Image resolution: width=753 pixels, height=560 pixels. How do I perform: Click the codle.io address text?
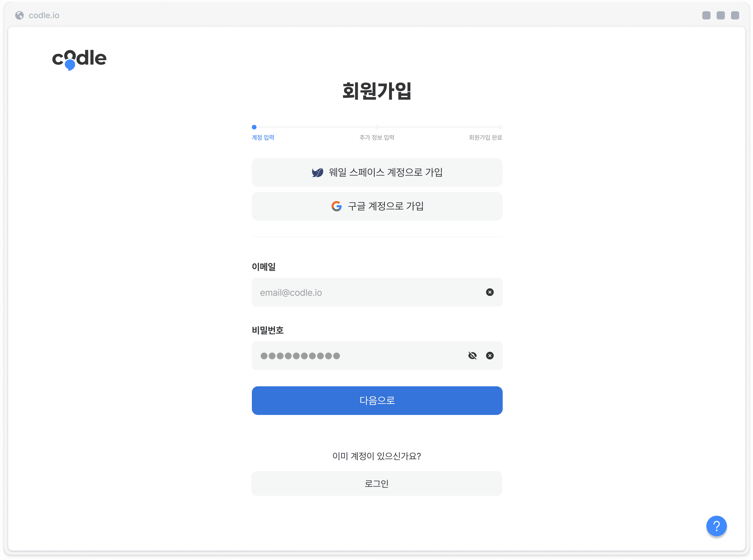point(44,15)
